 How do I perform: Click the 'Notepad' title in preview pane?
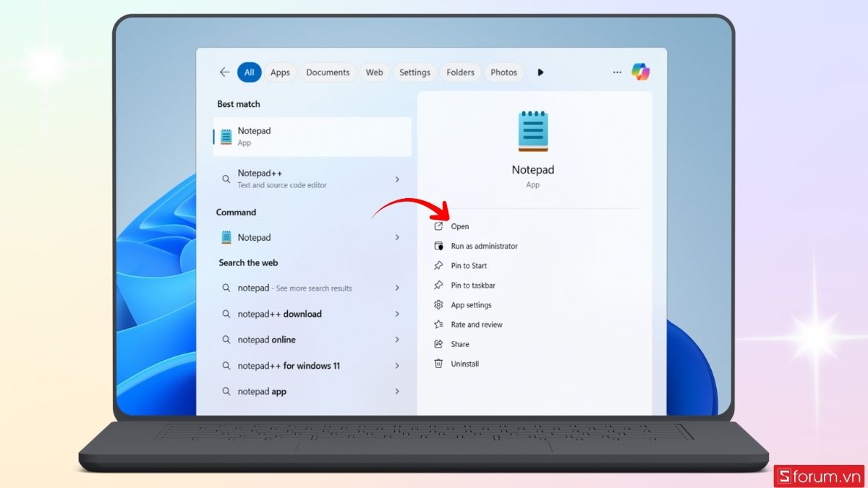[533, 170]
